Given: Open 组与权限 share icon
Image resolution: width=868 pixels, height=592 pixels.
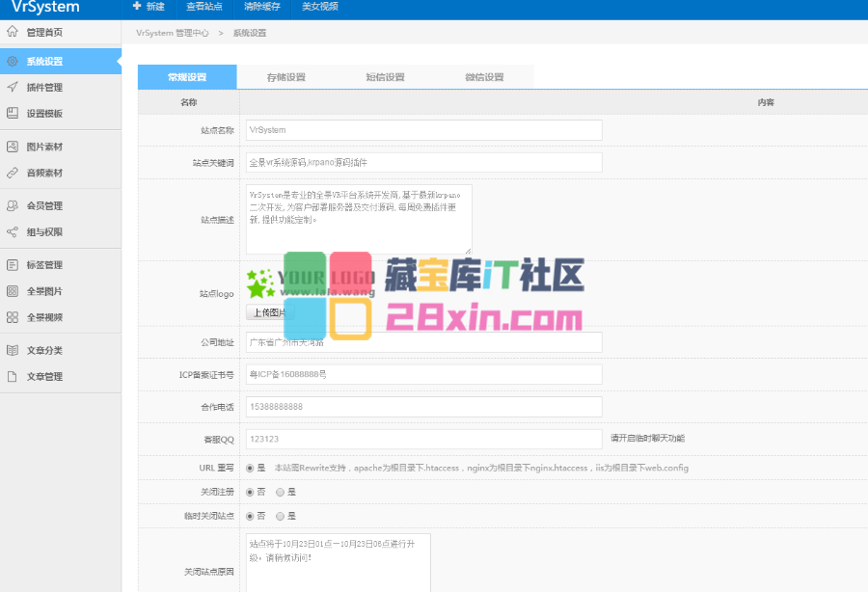Looking at the screenshot, I should click(x=13, y=232).
